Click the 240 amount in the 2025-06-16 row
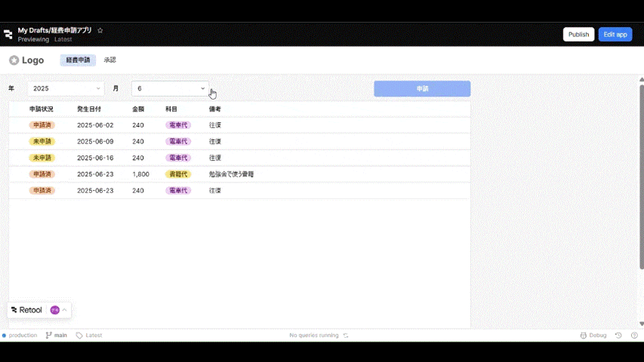This screenshot has height=362, width=644. 138,158
